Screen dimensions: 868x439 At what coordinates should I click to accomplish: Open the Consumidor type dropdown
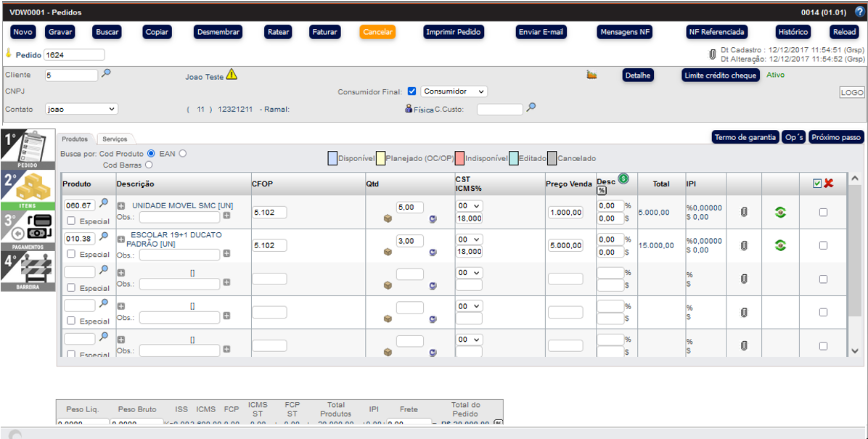(454, 91)
